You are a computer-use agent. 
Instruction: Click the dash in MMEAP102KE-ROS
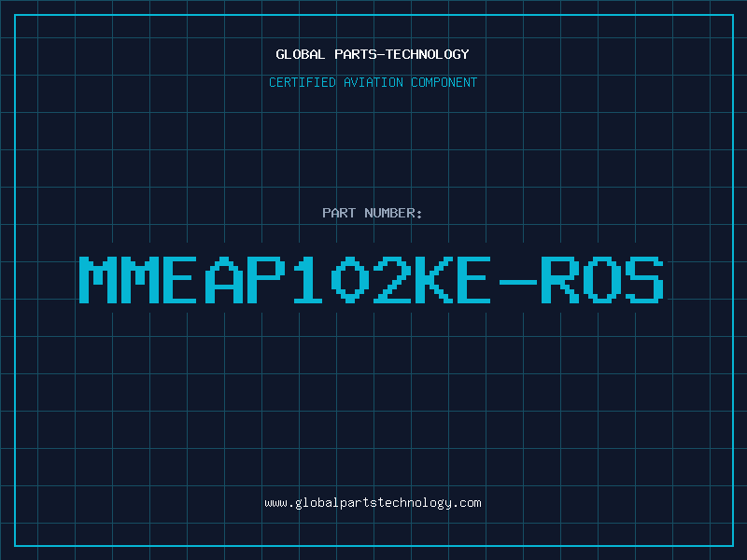(518, 280)
